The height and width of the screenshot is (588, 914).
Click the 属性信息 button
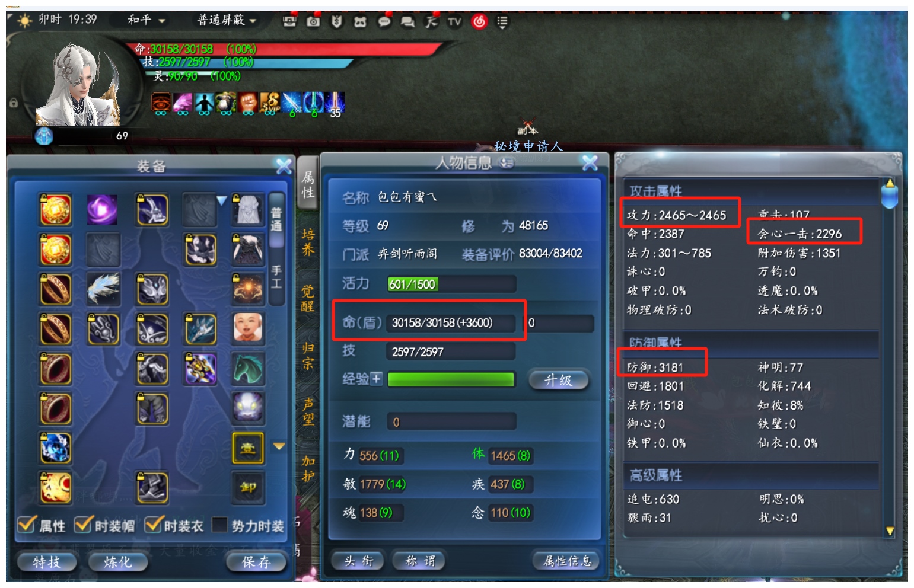(567, 561)
